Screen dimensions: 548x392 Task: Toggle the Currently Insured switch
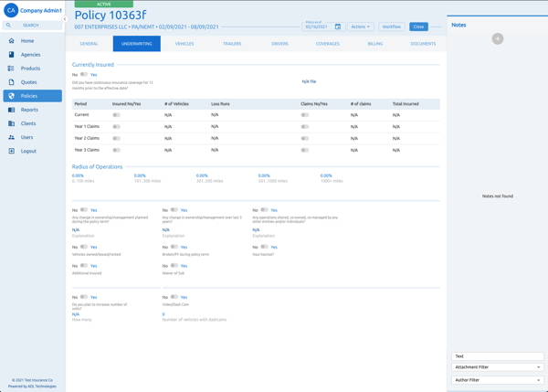(x=84, y=75)
